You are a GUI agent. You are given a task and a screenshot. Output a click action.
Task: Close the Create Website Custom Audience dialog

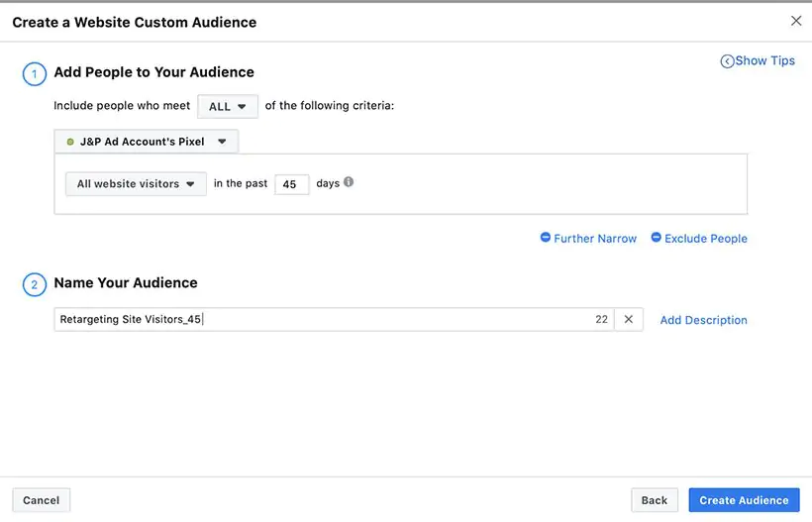click(796, 20)
